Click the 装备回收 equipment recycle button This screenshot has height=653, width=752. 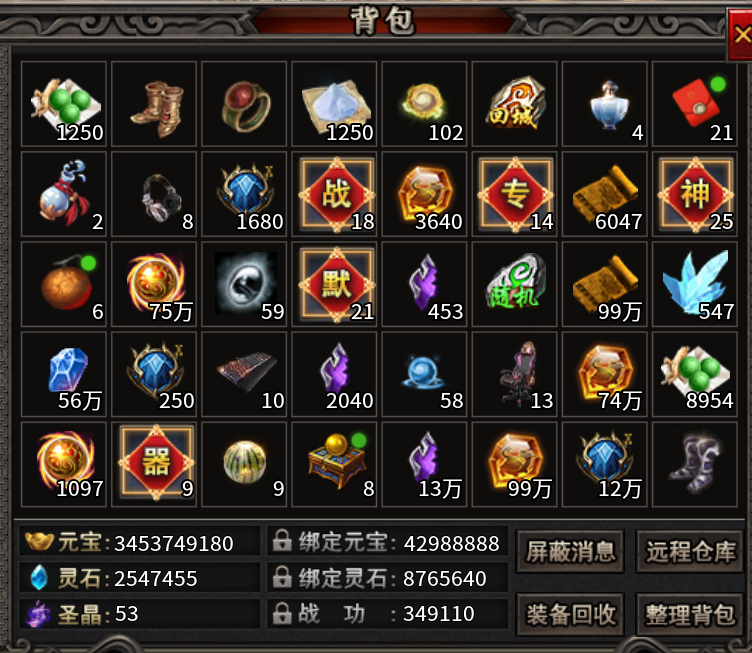(x=570, y=615)
